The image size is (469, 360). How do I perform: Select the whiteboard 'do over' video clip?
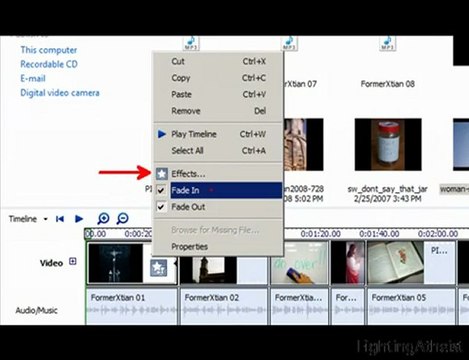tap(299, 263)
